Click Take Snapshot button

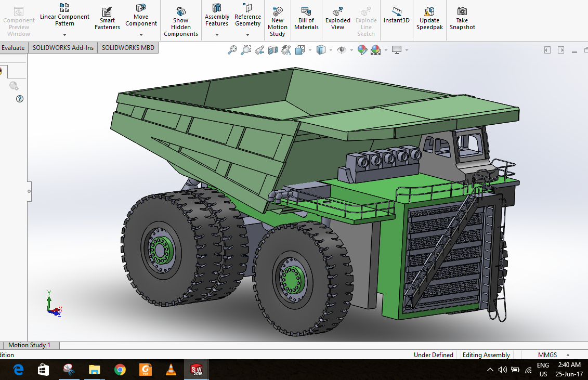point(462,19)
